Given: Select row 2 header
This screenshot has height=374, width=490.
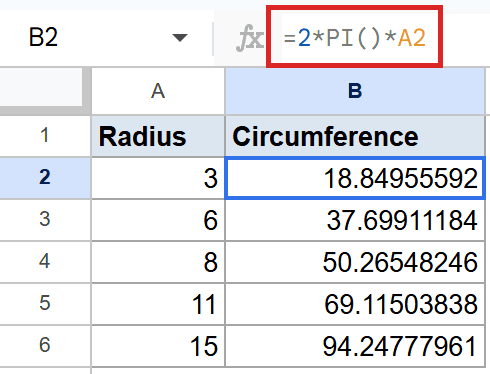Looking at the screenshot, I should coord(45,178).
